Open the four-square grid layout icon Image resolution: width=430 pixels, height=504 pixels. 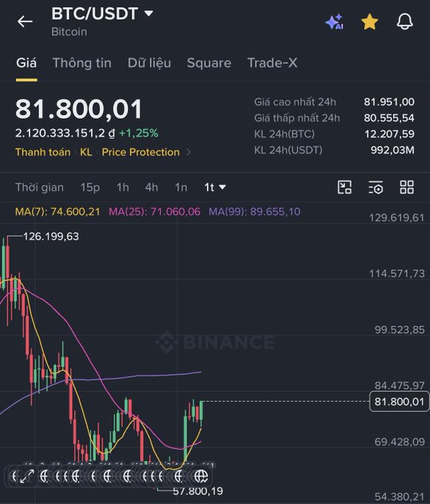(406, 187)
